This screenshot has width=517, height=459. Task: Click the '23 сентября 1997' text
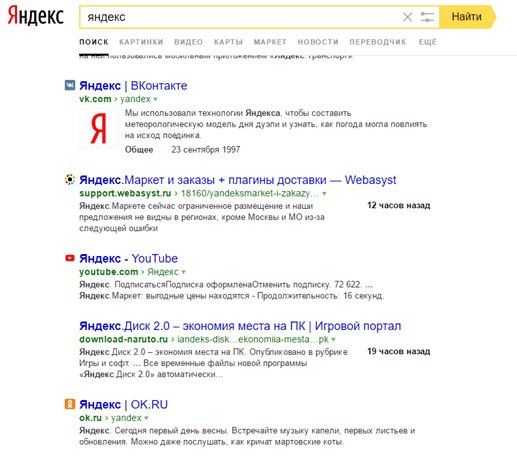[x=206, y=150]
